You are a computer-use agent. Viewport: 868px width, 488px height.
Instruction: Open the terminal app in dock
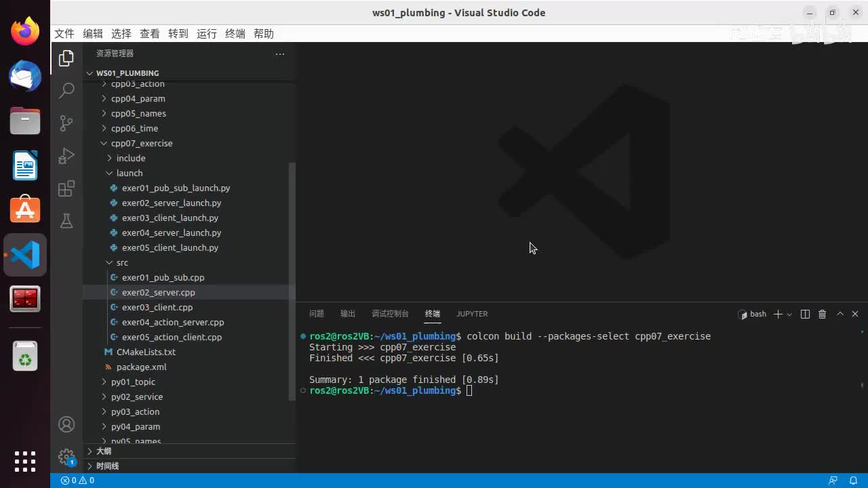(25, 299)
